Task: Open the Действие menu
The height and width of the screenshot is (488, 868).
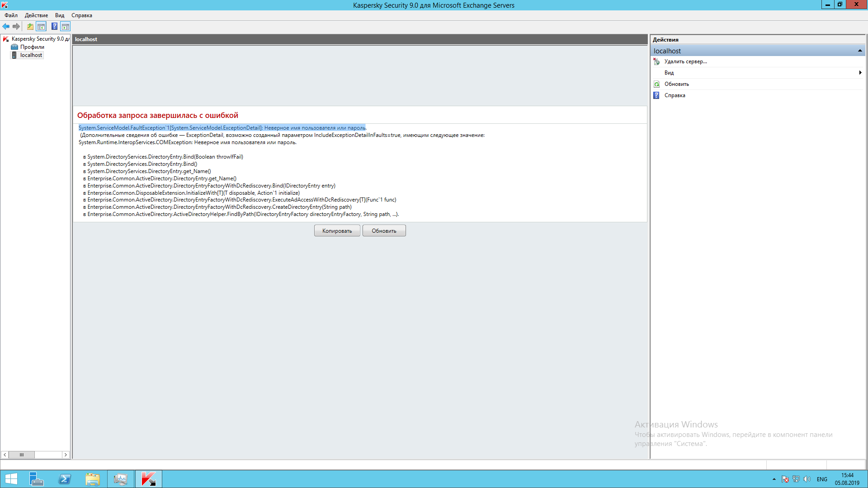Action: (36, 15)
